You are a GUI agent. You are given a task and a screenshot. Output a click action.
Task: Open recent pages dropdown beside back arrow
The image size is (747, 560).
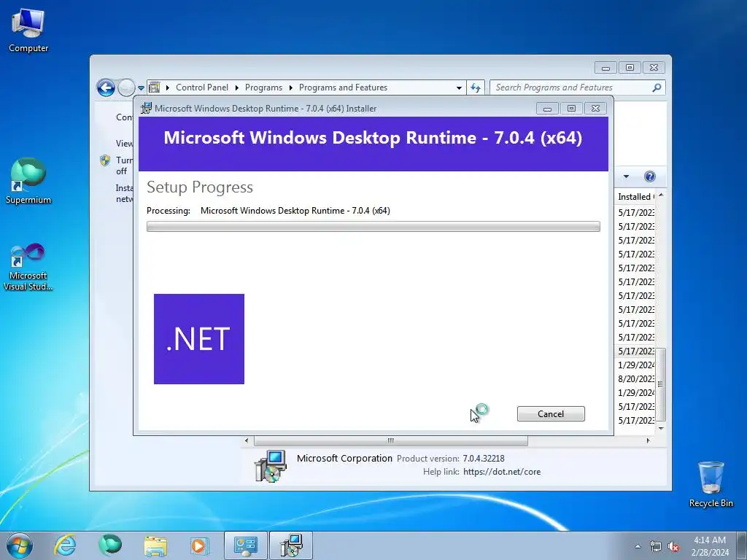[141, 88]
